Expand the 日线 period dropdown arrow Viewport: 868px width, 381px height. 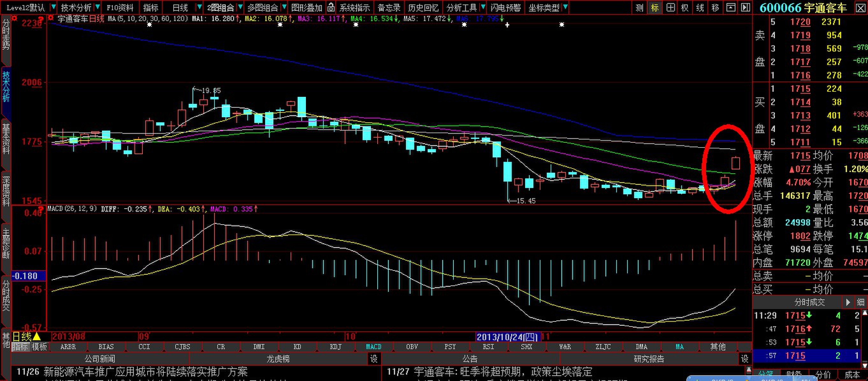(199, 7)
